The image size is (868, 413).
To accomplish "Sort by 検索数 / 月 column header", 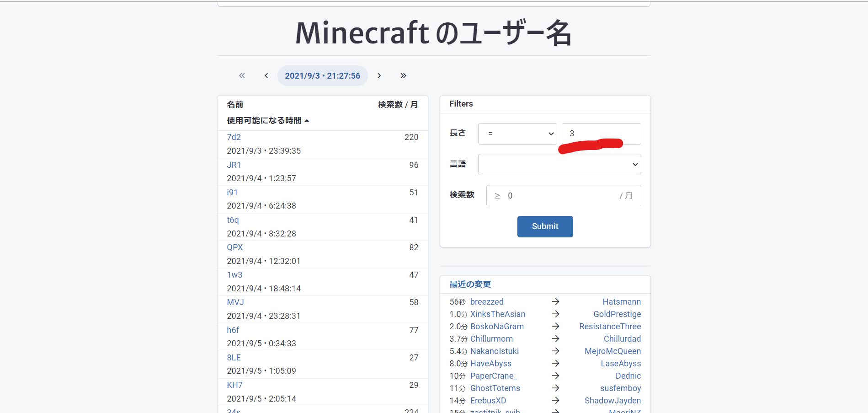I will click(x=398, y=105).
